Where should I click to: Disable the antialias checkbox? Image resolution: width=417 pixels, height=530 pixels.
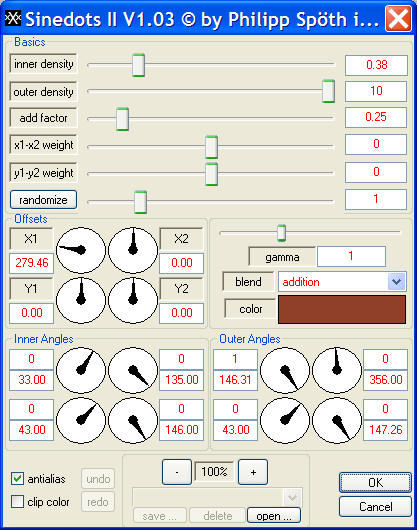coord(17,479)
